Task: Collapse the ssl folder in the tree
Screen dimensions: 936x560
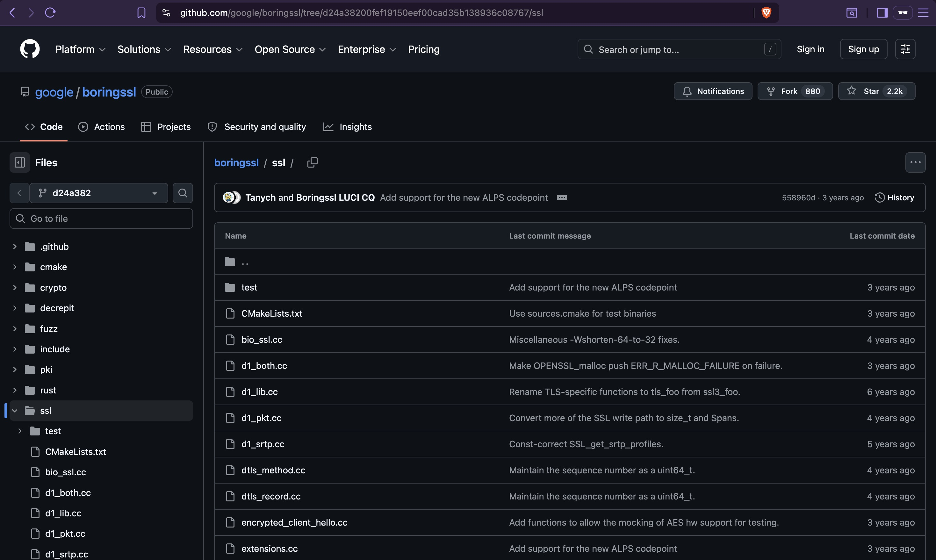Action: tap(15, 411)
